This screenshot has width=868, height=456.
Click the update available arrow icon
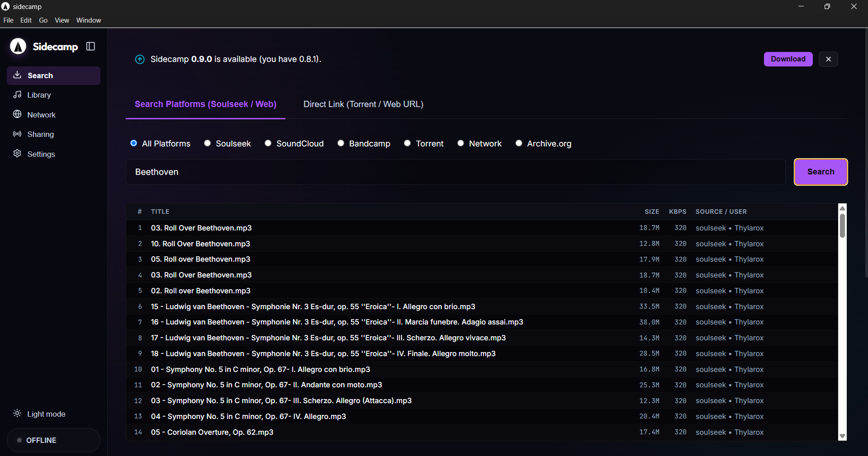tap(140, 59)
